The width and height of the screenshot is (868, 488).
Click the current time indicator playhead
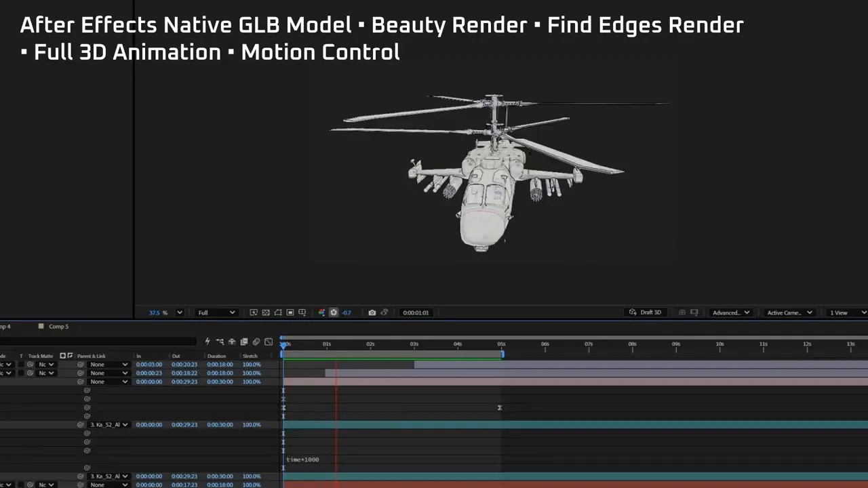[283, 345]
